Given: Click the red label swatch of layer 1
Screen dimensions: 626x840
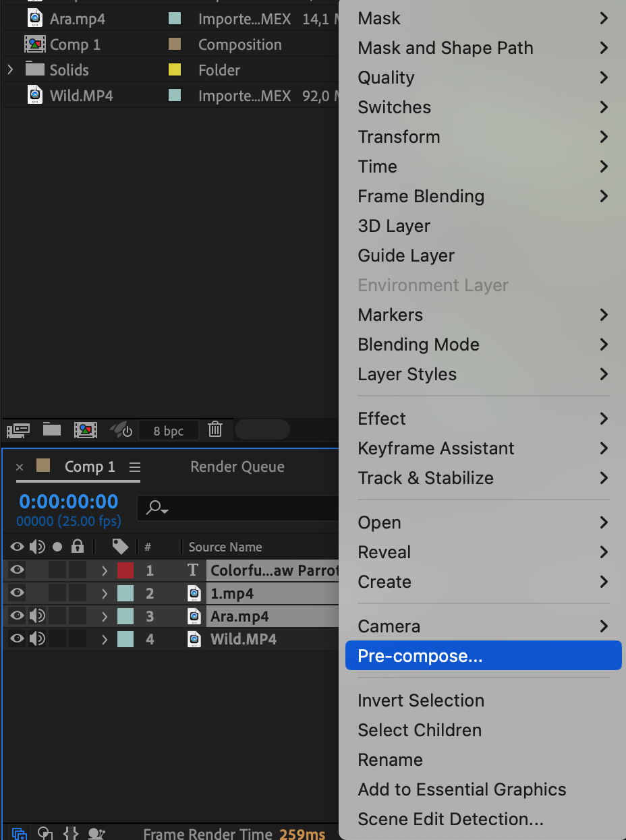Looking at the screenshot, I should point(125,570).
